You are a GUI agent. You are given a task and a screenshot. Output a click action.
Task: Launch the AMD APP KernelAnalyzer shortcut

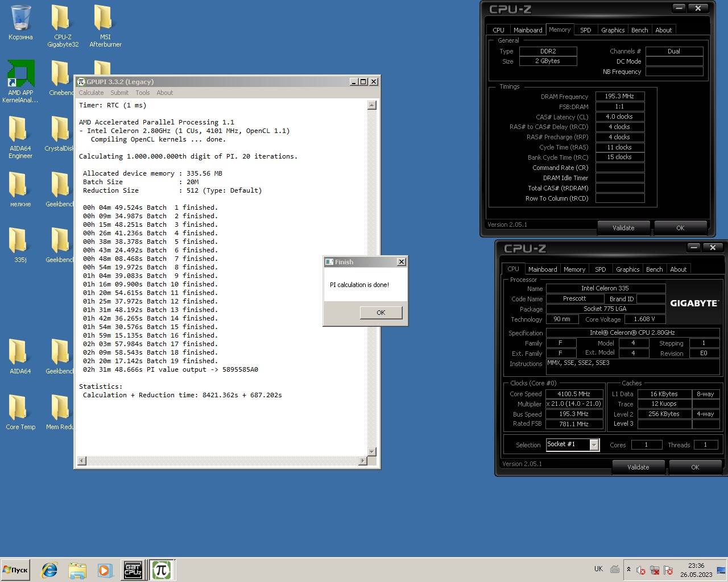tap(20, 81)
